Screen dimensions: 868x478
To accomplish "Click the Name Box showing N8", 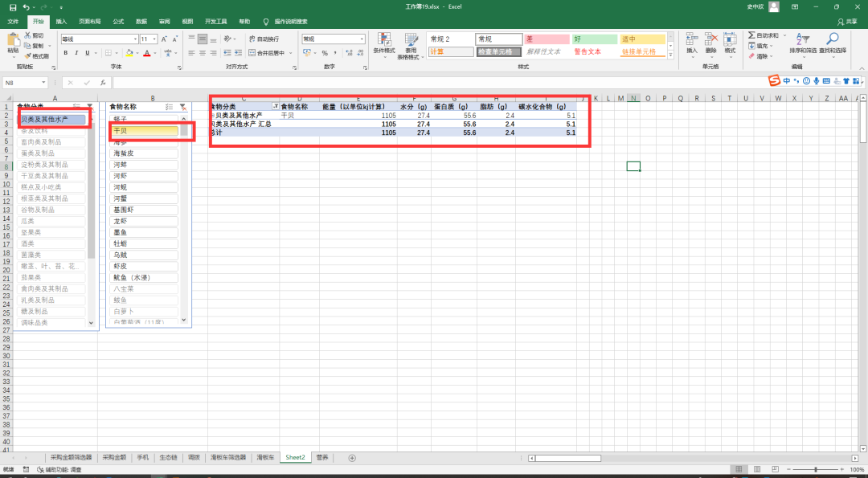I will [x=24, y=83].
